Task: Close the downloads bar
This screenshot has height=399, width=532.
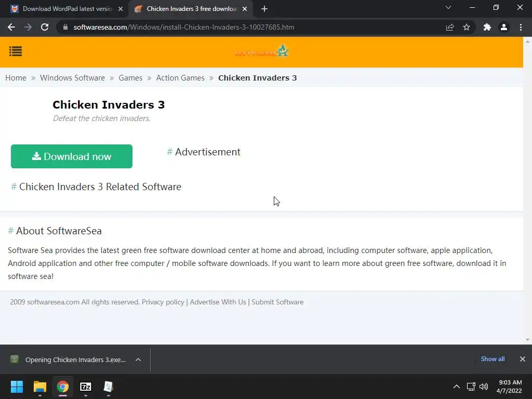Action: [523, 359]
